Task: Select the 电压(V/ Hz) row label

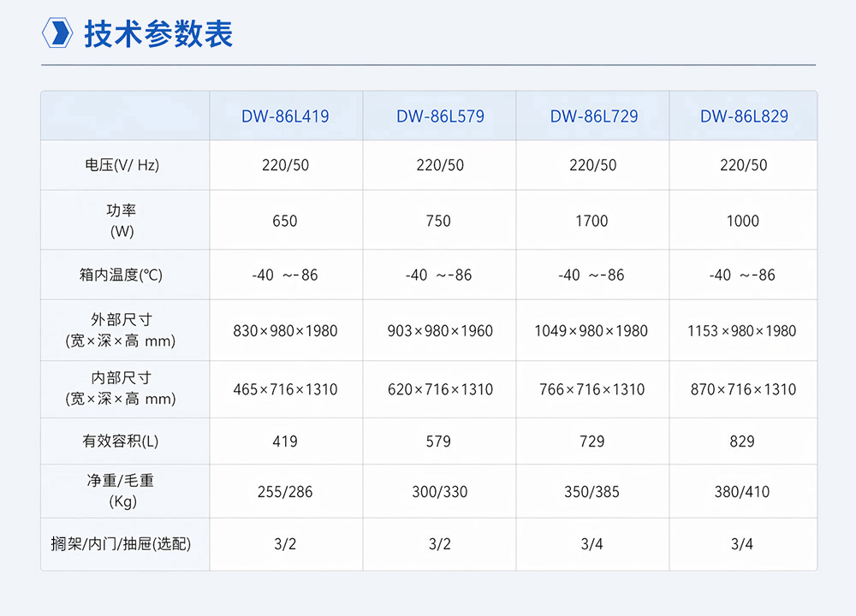Action: (122, 165)
